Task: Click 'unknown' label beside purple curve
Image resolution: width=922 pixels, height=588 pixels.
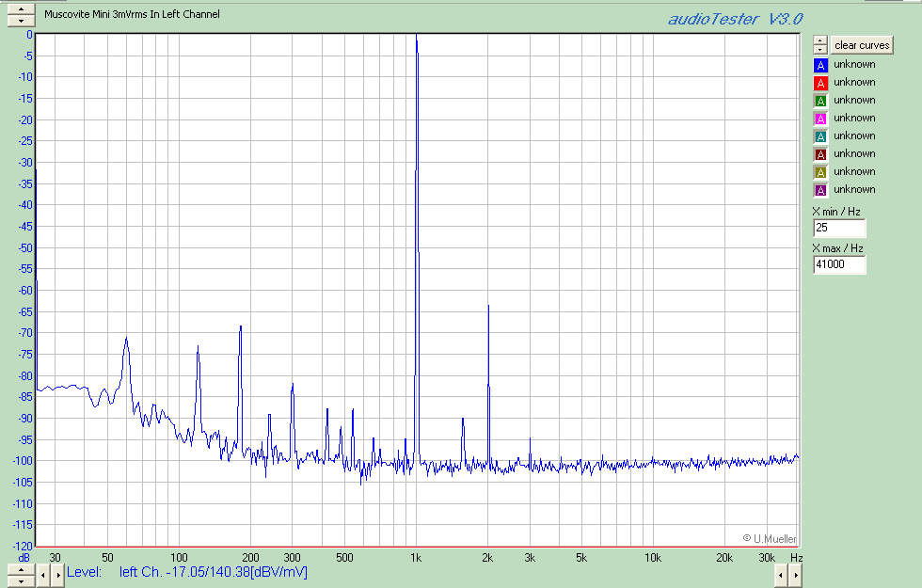Action: tap(854, 189)
